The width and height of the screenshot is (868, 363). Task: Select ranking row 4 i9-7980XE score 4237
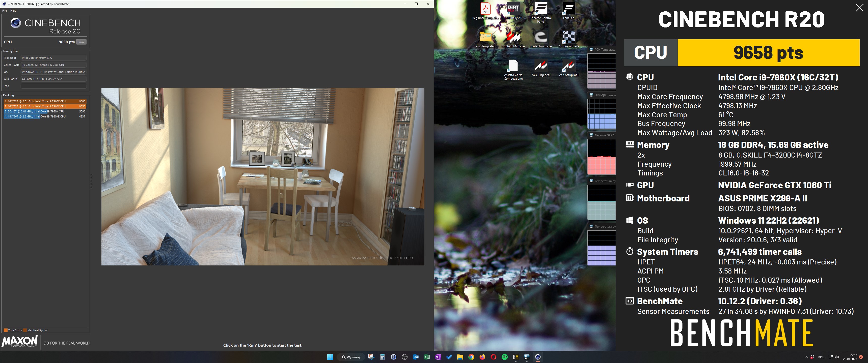pos(45,116)
